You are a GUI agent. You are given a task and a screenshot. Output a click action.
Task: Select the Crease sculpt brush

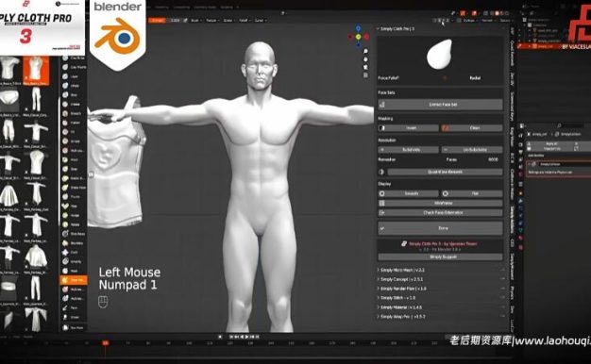[74, 105]
